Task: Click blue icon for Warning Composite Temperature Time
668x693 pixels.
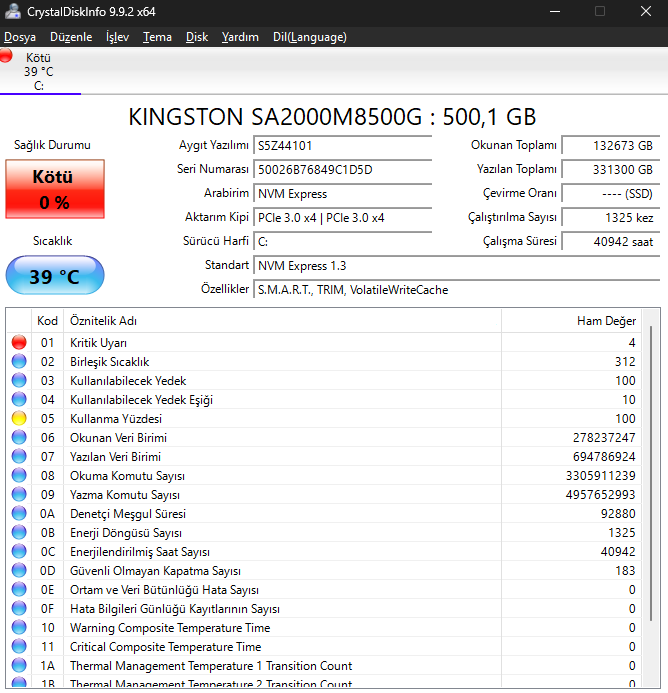Action: pos(19,627)
